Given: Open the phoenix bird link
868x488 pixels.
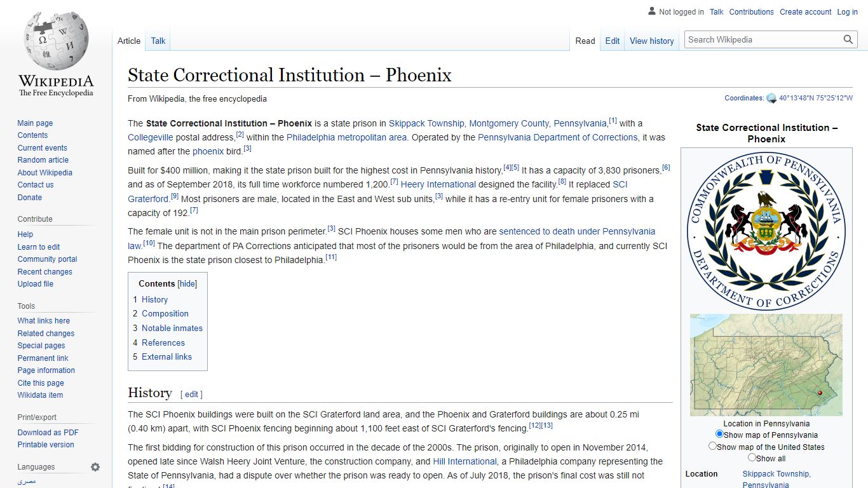Looking at the screenshot, I should (208, 152).
